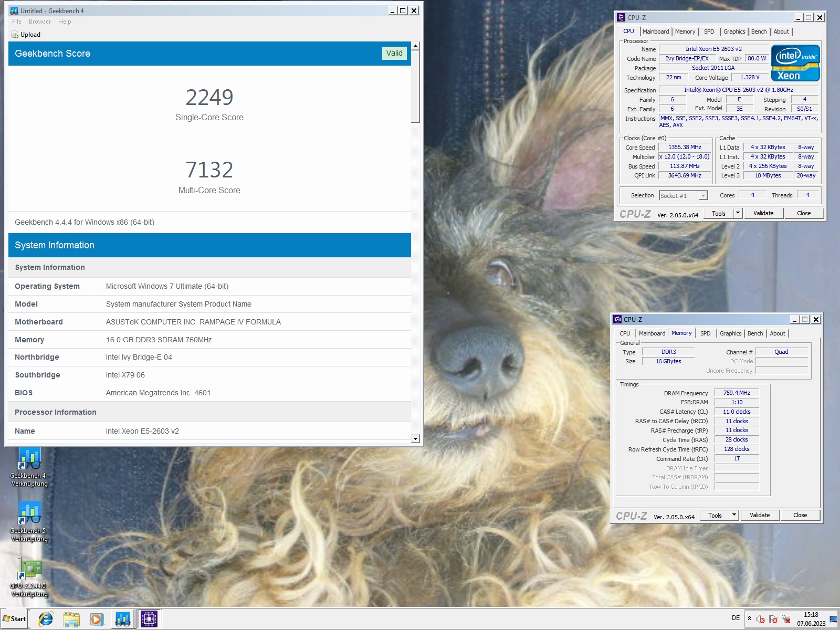This screenshot has width=840, height=630.
Task: Open About tab in bottom CPU-Z
Action: [778, 333]
